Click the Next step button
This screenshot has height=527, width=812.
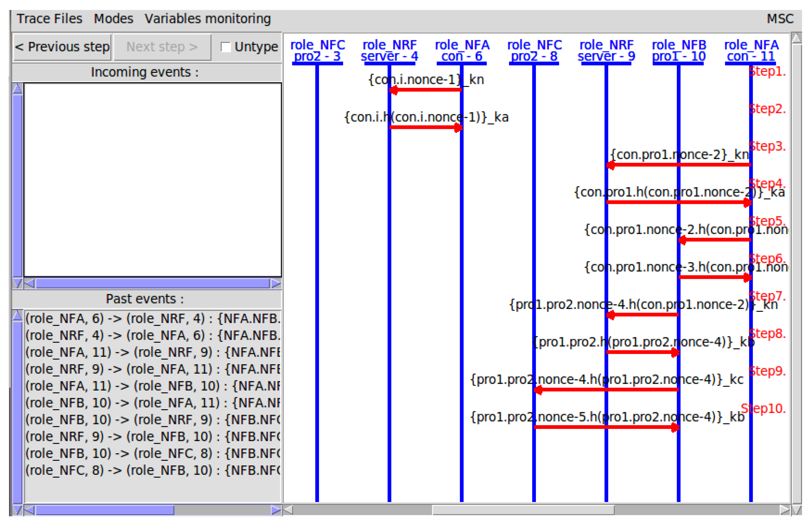(162, 47)
